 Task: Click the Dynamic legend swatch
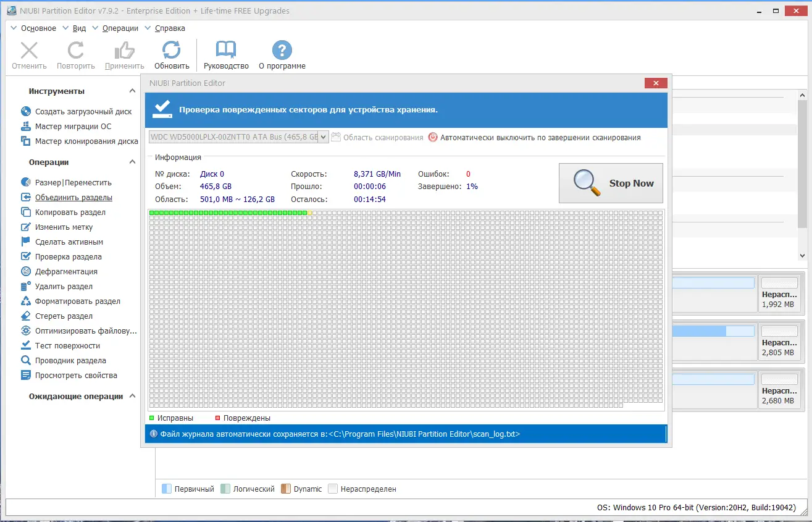[285, 489]
